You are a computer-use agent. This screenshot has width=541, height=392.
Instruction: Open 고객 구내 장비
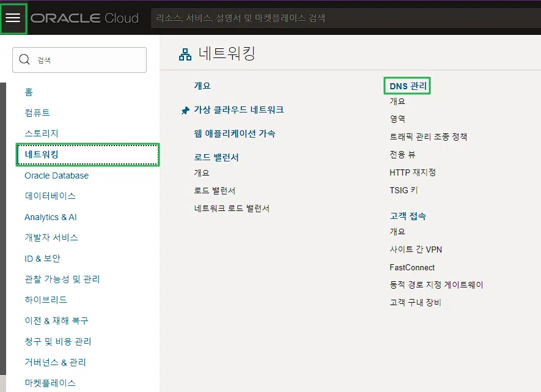click(416, 303)
